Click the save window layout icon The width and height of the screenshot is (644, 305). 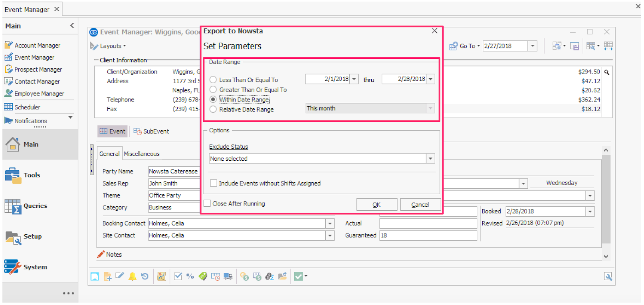tap(575, 46)
